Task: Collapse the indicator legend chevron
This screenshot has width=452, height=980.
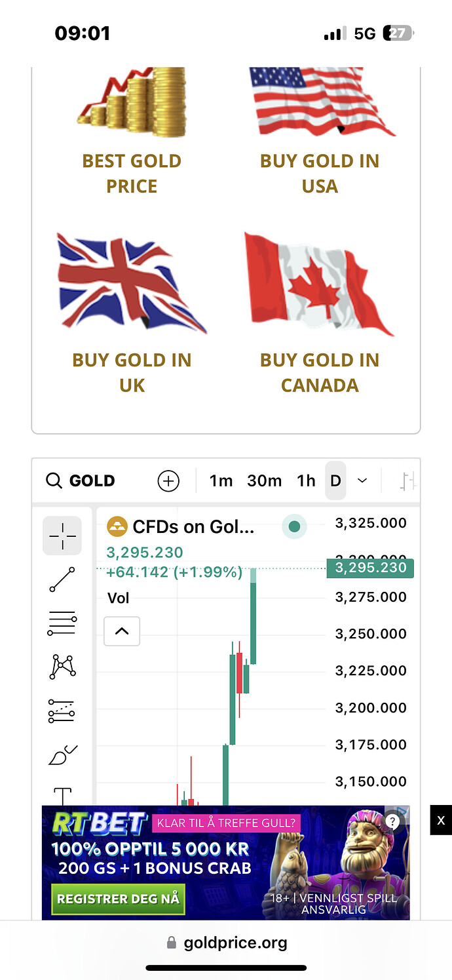Action: [x=122, y=631]
